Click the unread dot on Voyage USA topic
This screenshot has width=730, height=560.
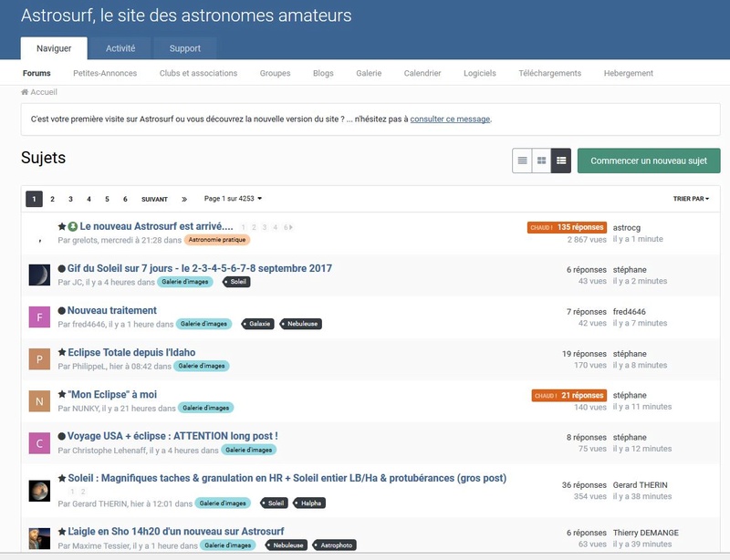click(x=61, y=436)
